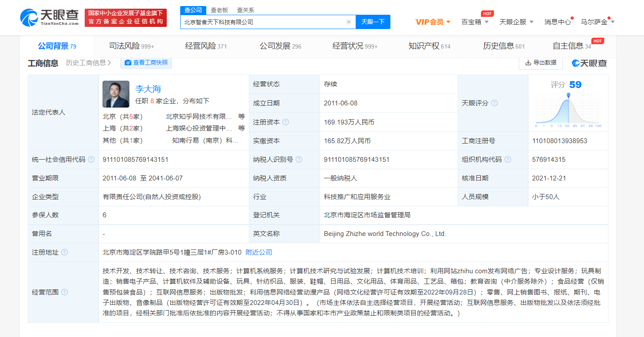
Task: Click the 天眼查 logo beside export button
Action: pos(589,63)
